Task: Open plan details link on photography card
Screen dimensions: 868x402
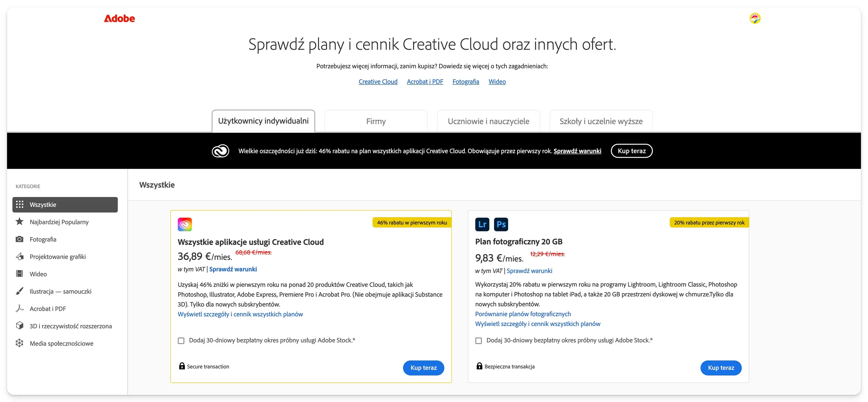Action: point(538,324)
